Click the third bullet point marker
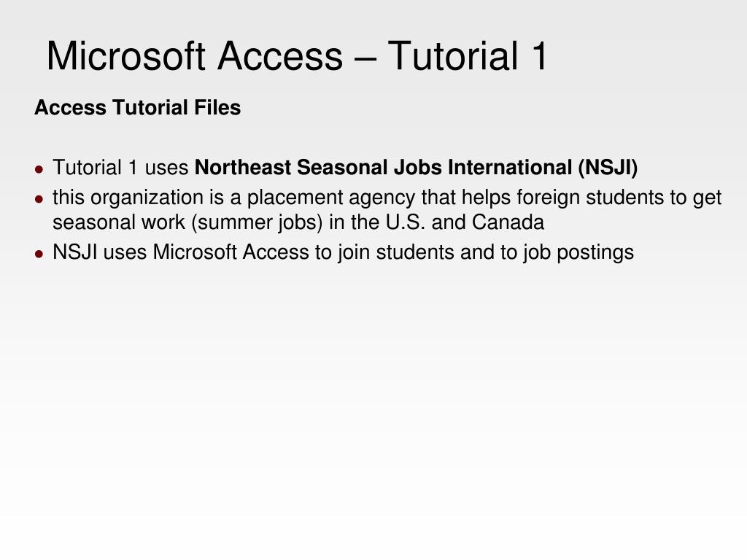The width and height of the screenshot is (747, 560). [x=39, y=254]
